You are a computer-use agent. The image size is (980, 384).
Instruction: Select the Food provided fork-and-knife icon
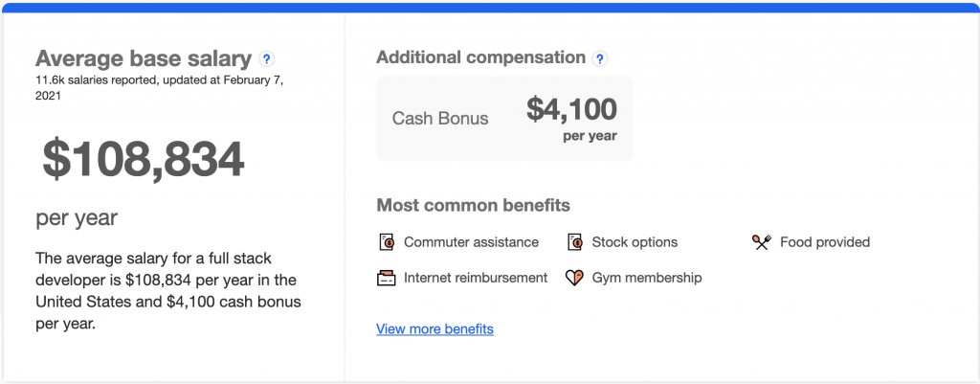[762, 242]
